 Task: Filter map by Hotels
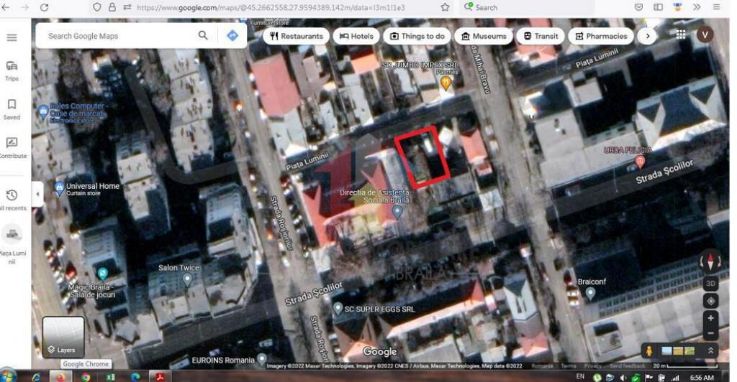click(356, 36)
